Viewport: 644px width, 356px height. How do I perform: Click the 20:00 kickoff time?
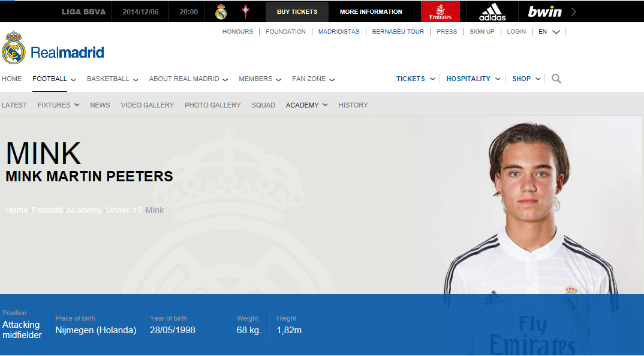[x=188, y=12]
